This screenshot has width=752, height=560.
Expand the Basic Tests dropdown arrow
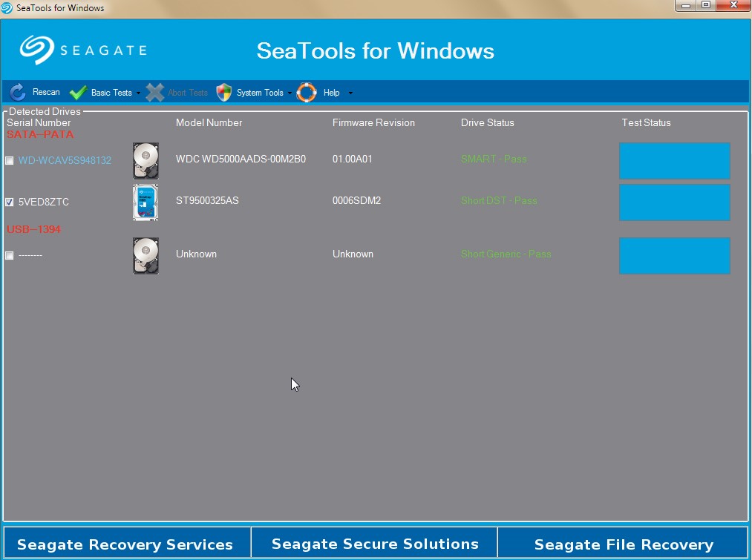(138, 93)
